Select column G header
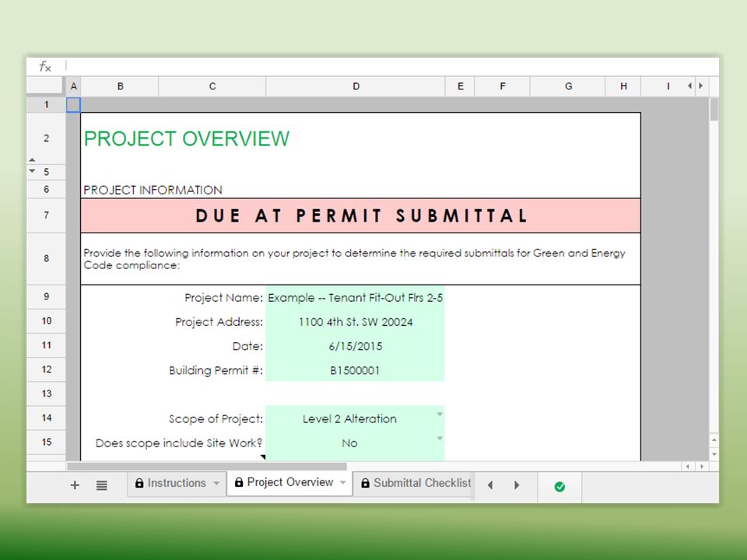The width and height of the screenshot is (747, 560). pos(568,86)
